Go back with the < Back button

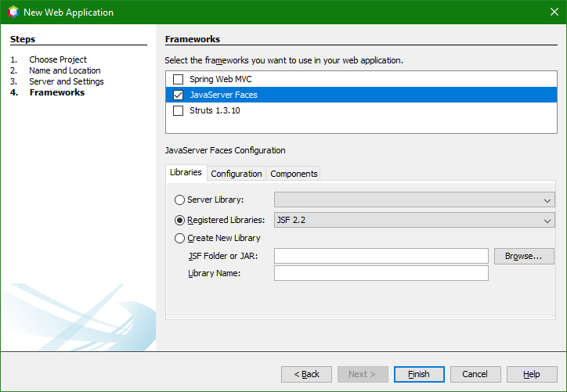[306, 374]
